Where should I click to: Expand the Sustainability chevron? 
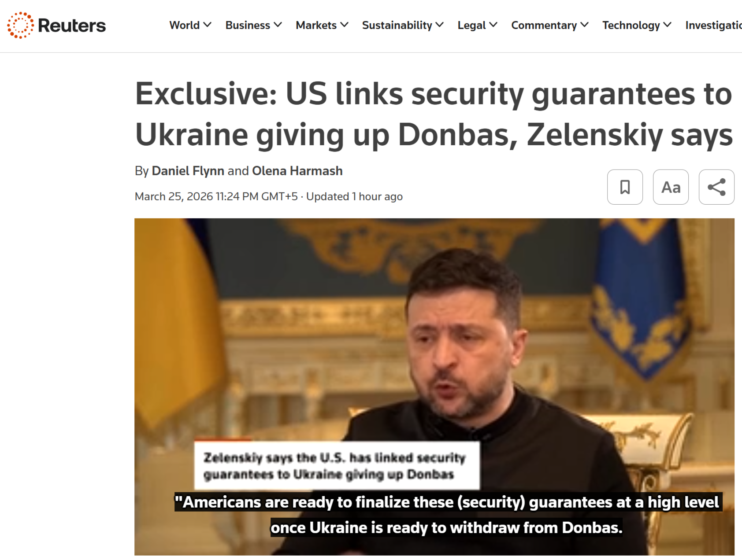point(439,25)
